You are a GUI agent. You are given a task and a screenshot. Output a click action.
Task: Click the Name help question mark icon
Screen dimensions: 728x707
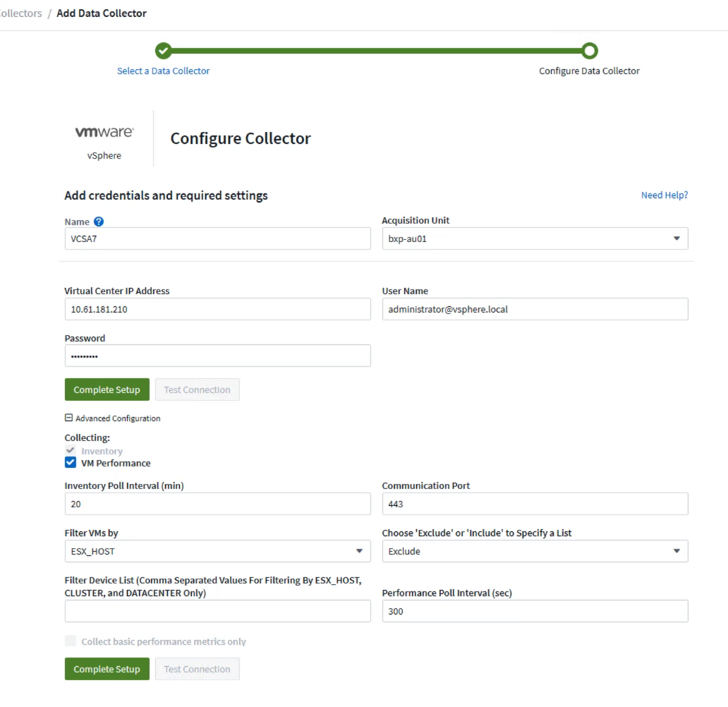coord(99,222)
